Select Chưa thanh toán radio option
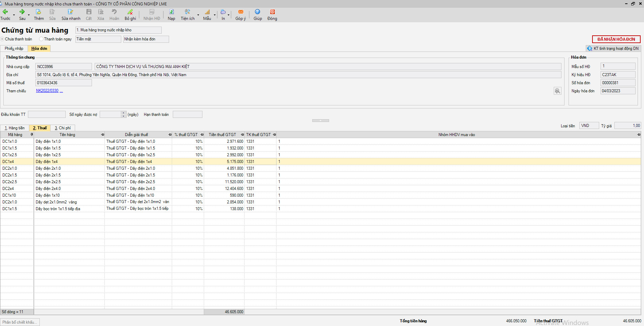The image size is (644, 326). click(x=2, y=39)
